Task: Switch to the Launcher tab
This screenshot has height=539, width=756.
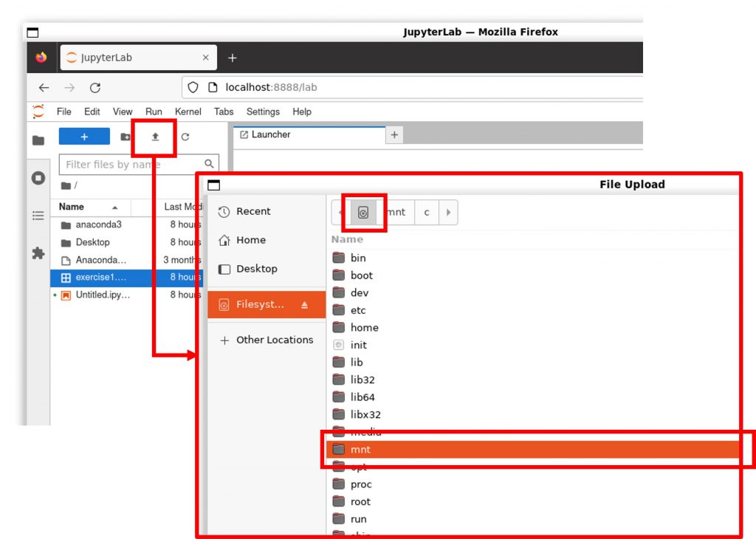Action: 271,135
